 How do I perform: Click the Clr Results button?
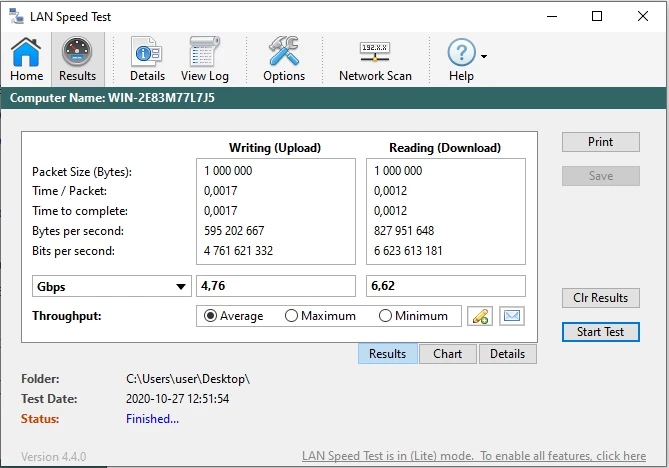(601, 298)
